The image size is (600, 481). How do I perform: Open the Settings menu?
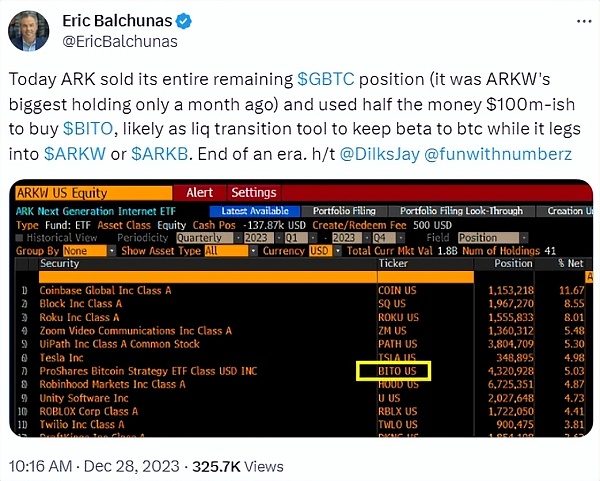point(253,193)
